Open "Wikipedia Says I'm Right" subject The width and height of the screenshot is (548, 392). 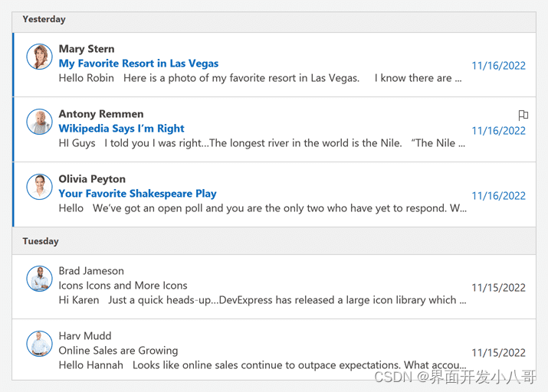[122, 129]
